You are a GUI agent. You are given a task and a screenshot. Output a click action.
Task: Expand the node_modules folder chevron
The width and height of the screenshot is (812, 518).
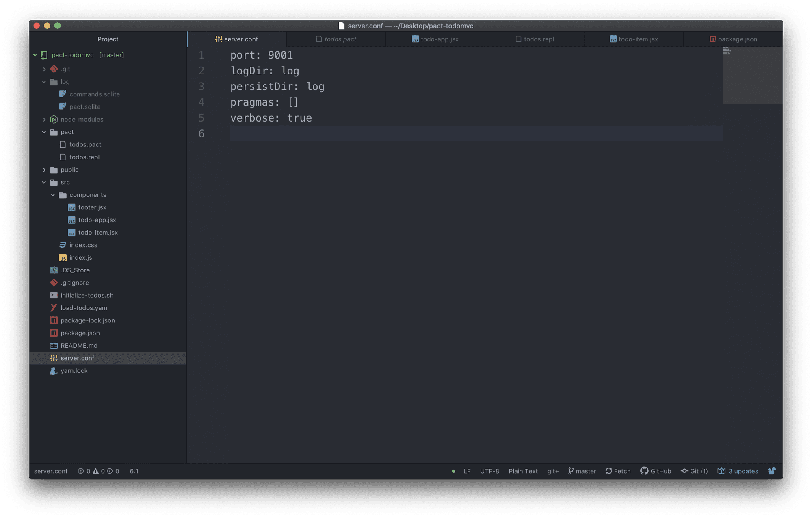click(x=44, y=120)
